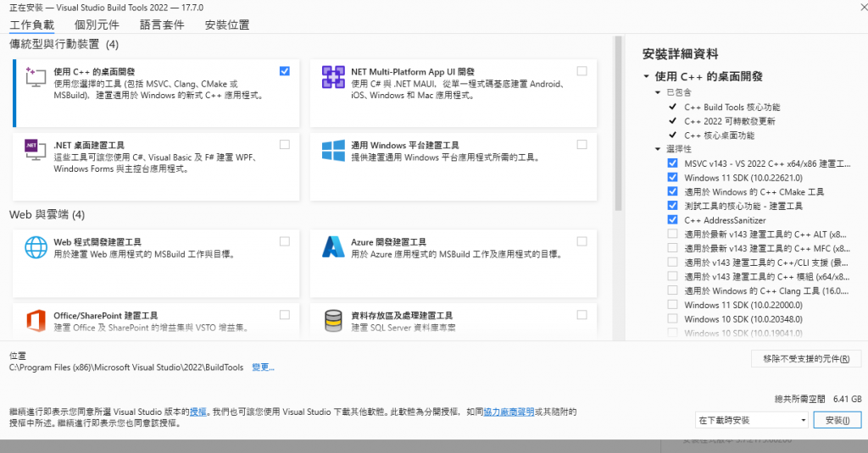868x453 pixels.
Task: Click the 移除不受支援的元件 button
Action: coord(806,358)
